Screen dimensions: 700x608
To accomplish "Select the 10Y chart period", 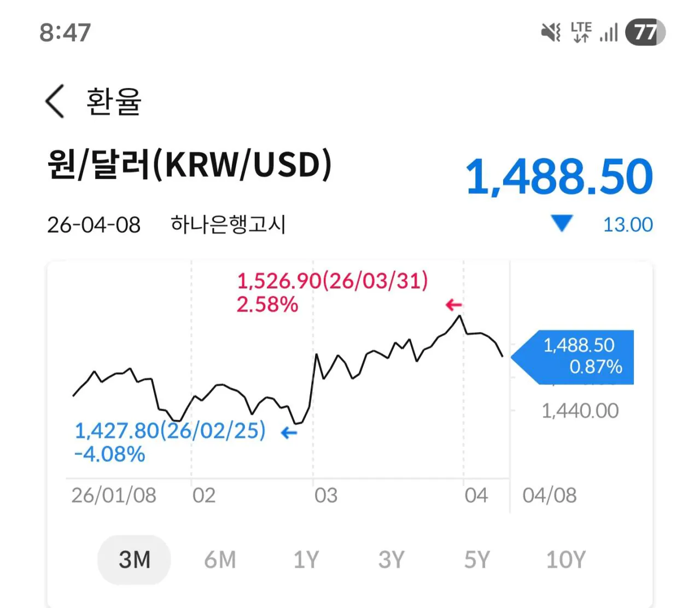I will tap(565, 560).
